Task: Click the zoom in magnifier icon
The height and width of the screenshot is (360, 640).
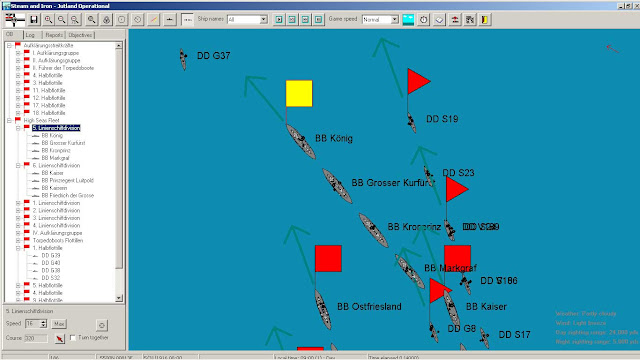Action: tap(49, 20)
